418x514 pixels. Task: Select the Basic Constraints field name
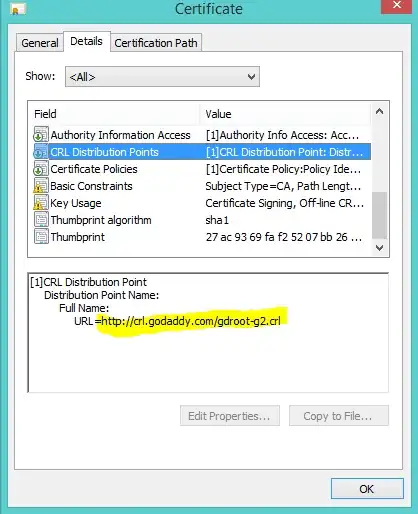91,186
